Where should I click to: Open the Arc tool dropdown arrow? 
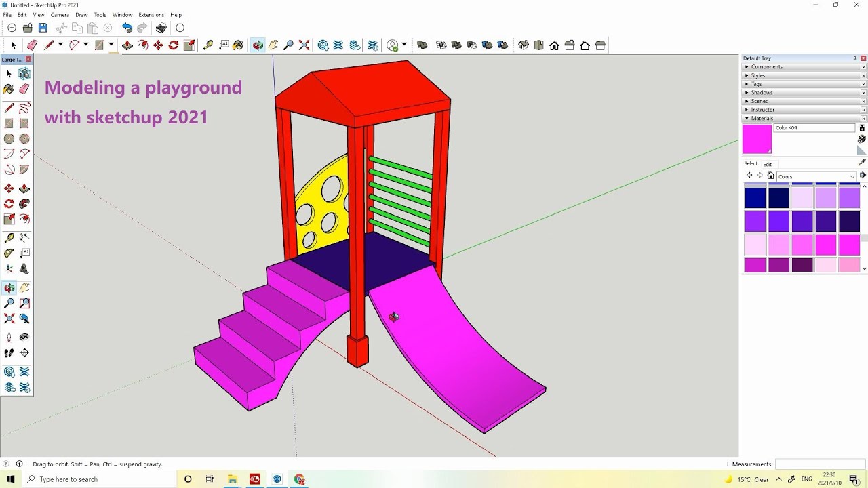click(85, 45)
